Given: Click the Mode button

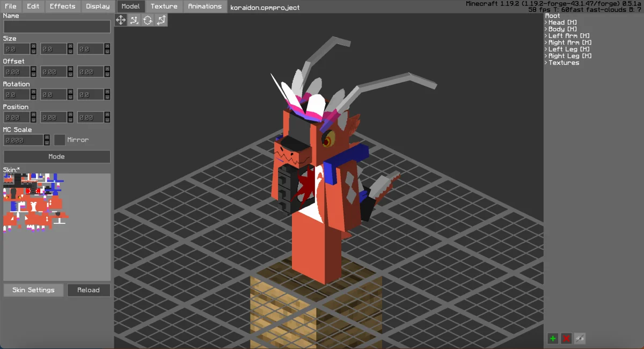Looking at the screenshot, I should (x=57, y=157).
